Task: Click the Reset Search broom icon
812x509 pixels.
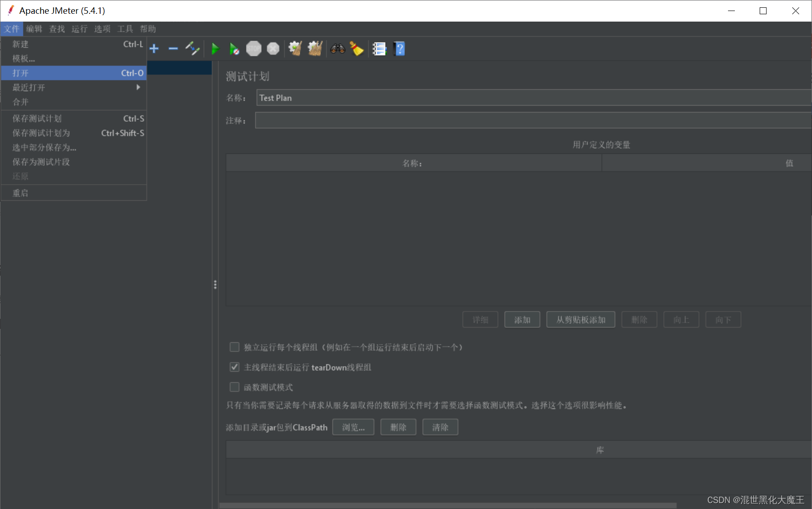Action: [357, 48]
